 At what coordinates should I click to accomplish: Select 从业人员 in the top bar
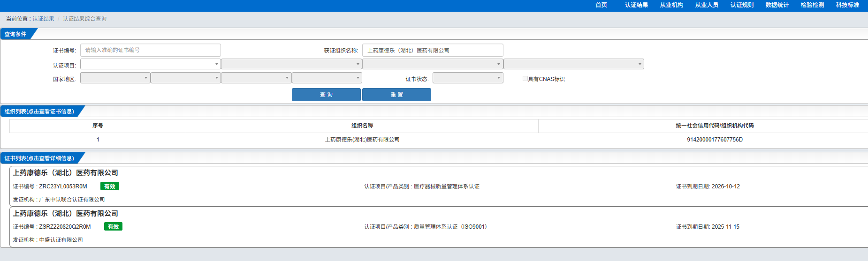click(707, 5)
